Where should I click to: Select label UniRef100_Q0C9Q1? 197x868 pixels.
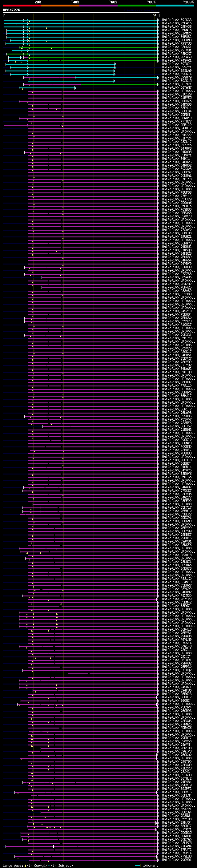point(177,860)
